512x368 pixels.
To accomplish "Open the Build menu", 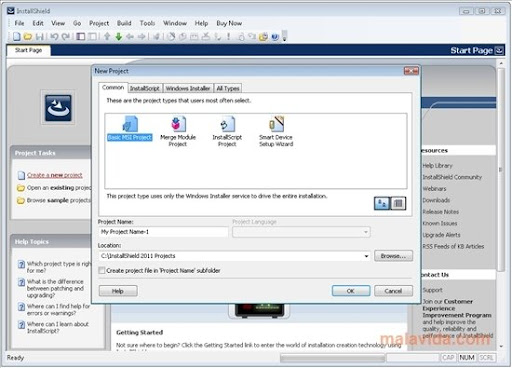I will (x=124, y=23).
